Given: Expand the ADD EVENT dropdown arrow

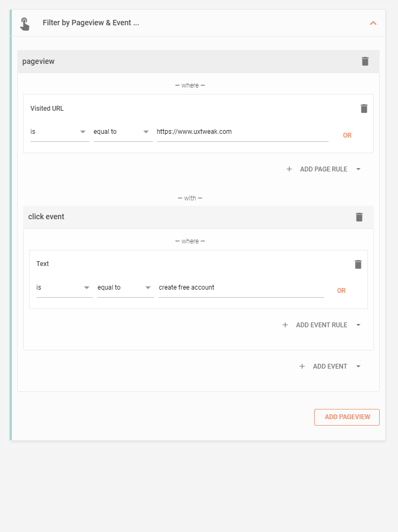Looking at the screenshot, I should pos(358,366).
